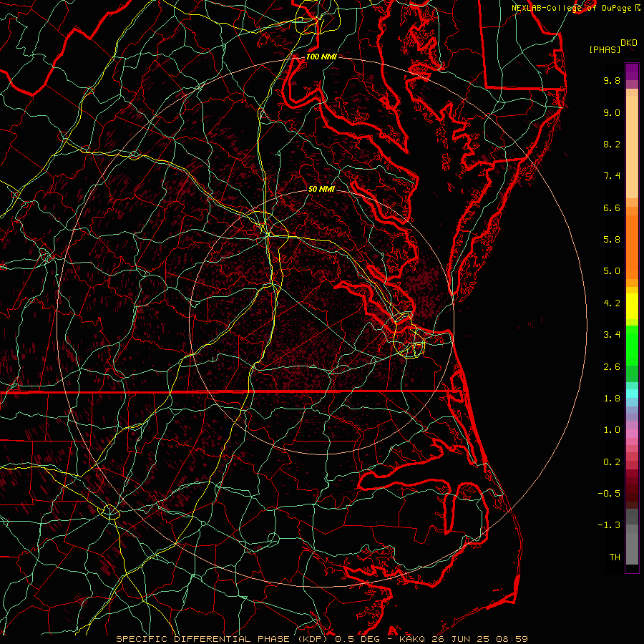Click the 9.0 value on the scale
The height and width of the screenshot is (644, 644).
612,112
